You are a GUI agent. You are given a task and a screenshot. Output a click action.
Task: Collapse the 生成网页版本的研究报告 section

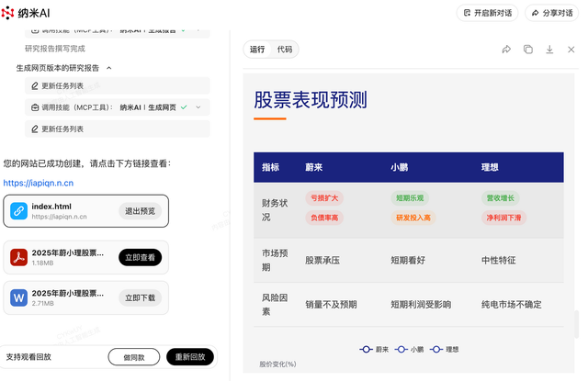[109, 68]
